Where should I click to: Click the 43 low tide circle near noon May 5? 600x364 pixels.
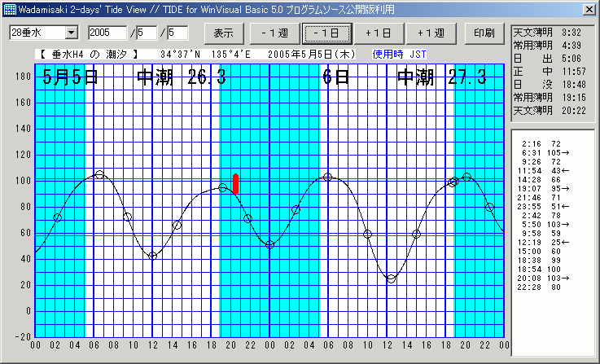point(152,256)
